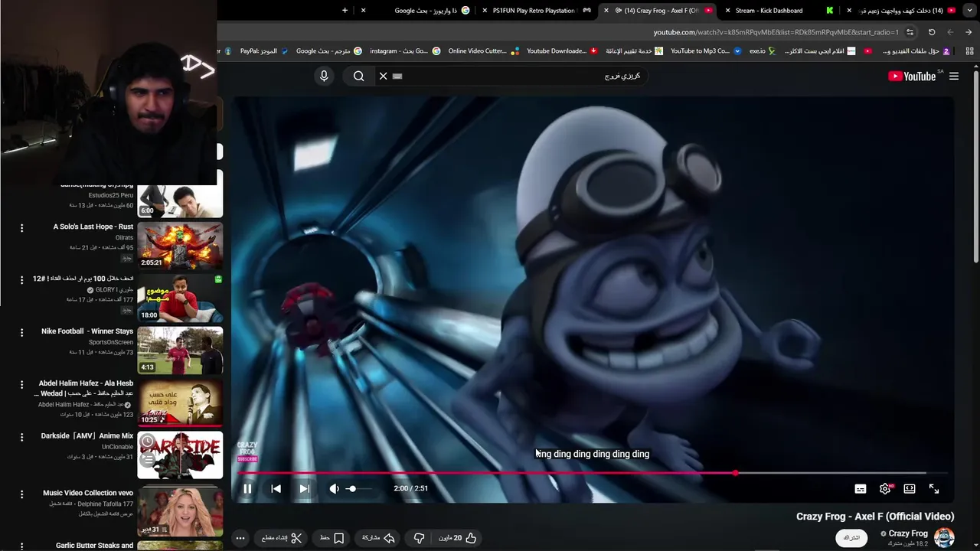The height and width of the screenshot is (551, 980).
Task: Open options for Nike Football video
Action: (x=21, y=333)
